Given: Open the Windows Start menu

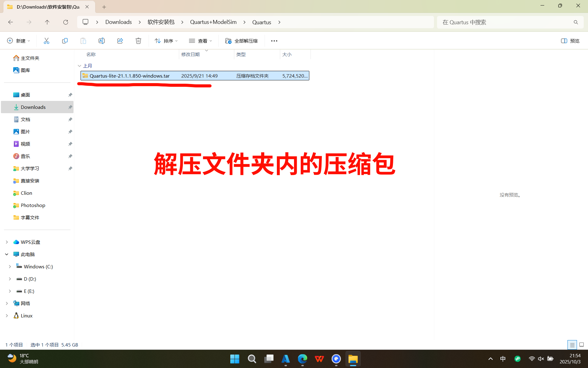Looking at the screenshot, I should (235, 359).
